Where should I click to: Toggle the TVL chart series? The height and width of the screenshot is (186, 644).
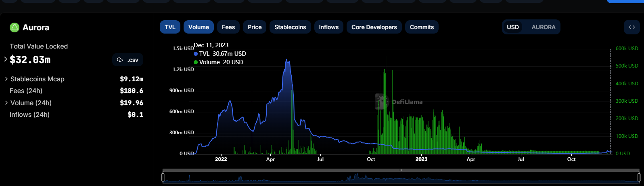coord(170,27)
